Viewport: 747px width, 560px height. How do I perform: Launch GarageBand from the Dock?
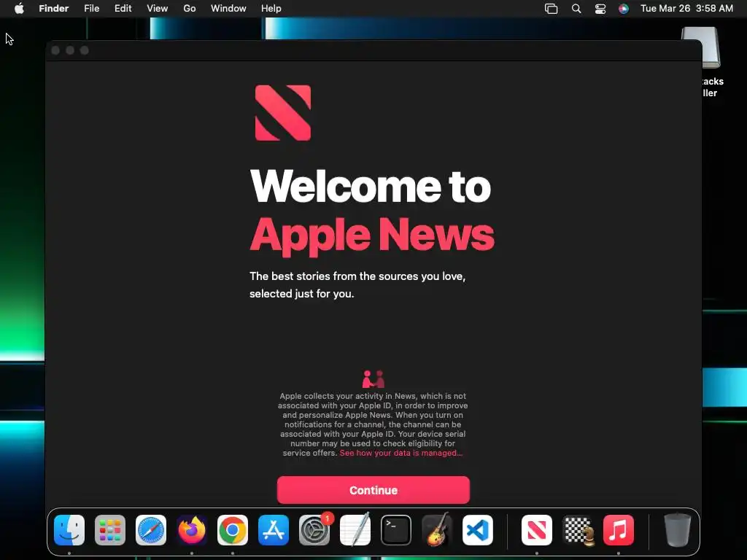click(437, 530)
